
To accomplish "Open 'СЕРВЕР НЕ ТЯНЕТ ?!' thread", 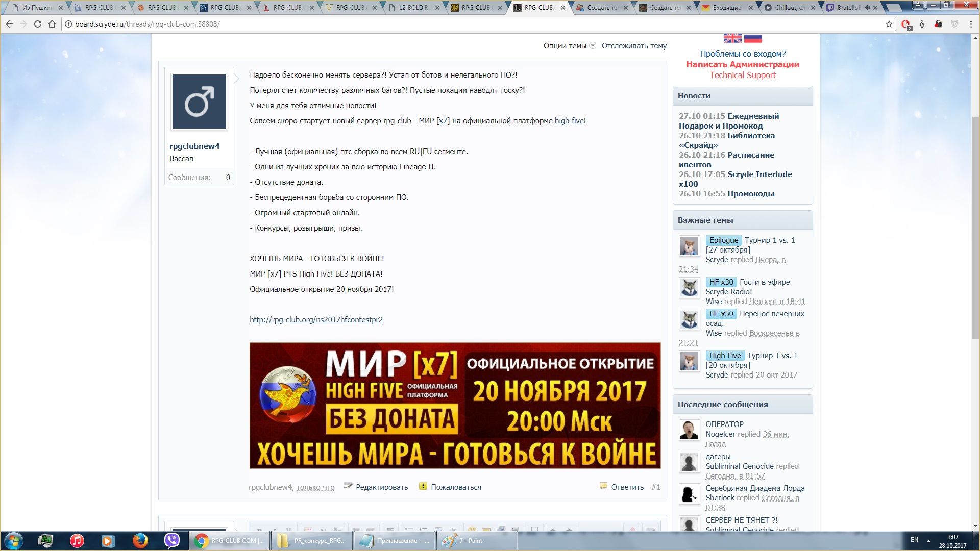I will click(x=741, y=520).
